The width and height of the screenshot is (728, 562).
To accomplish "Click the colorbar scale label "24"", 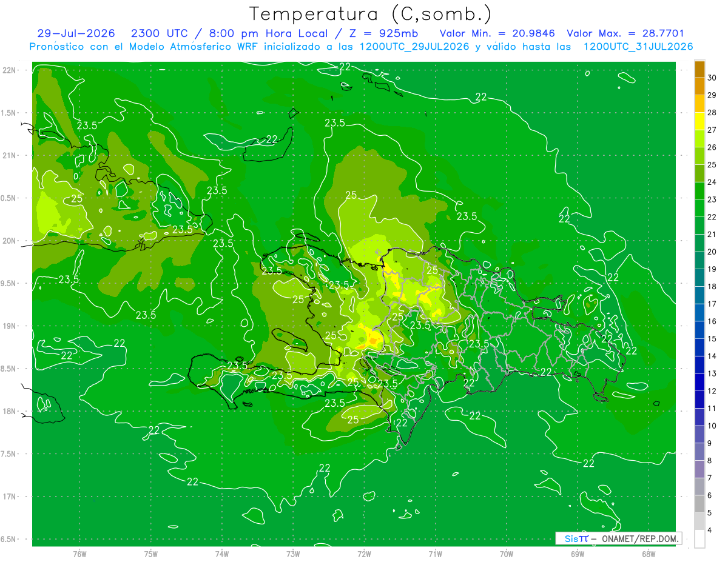I will [712, 182].
